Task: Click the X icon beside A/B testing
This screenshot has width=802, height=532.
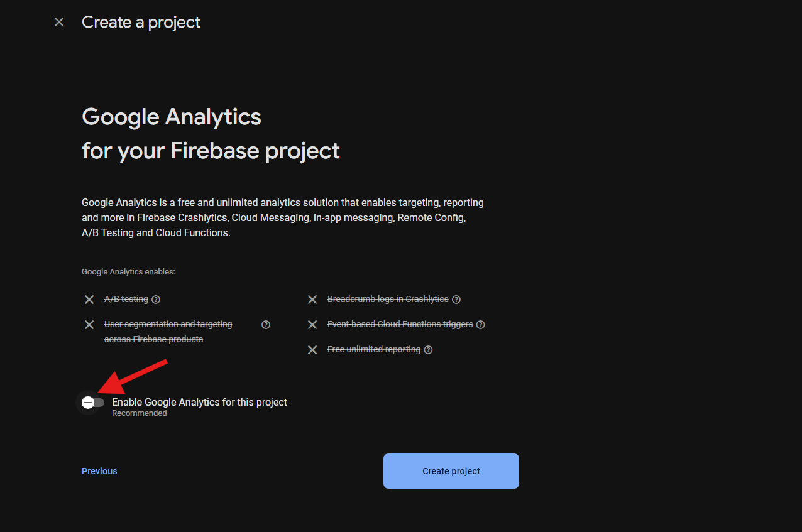Action: pyautogui.click(x=89, y=300)
